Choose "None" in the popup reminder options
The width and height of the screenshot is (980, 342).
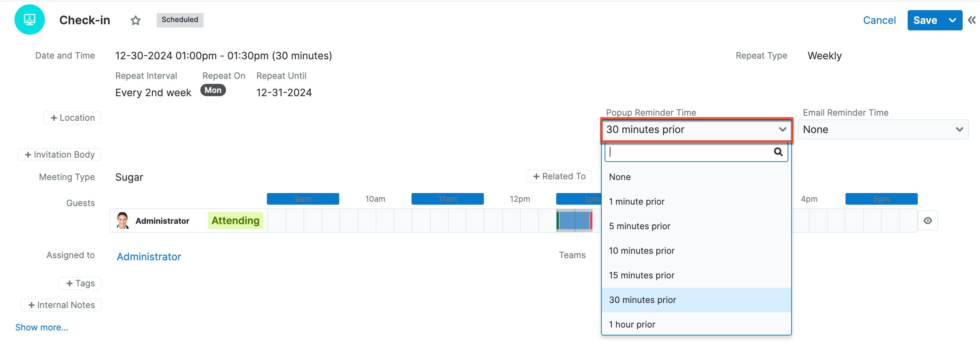pyautogui.click(x=620, y=176)
